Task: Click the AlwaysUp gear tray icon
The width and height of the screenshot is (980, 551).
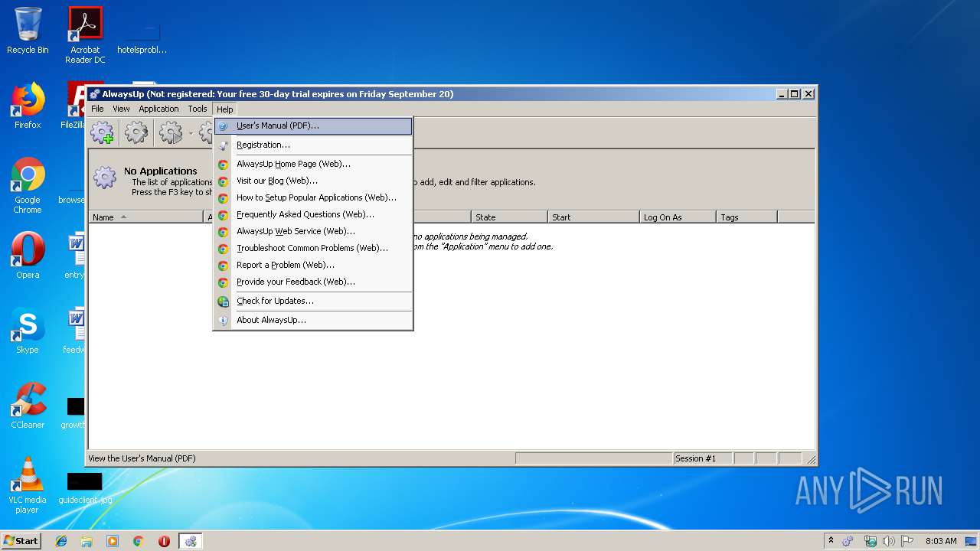Action: pyautogui.click(x=848, y=541)
